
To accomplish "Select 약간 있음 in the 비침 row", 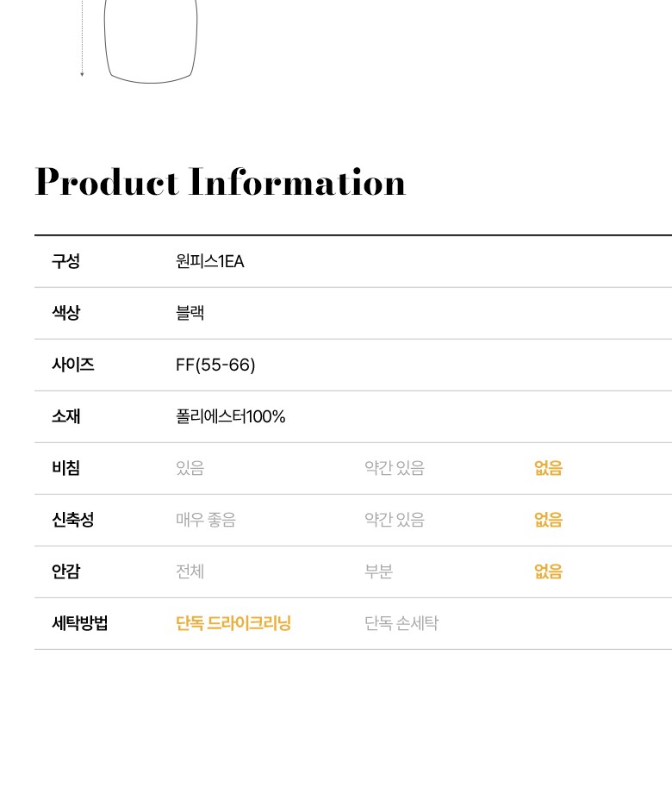I will (x=394, y=468).
